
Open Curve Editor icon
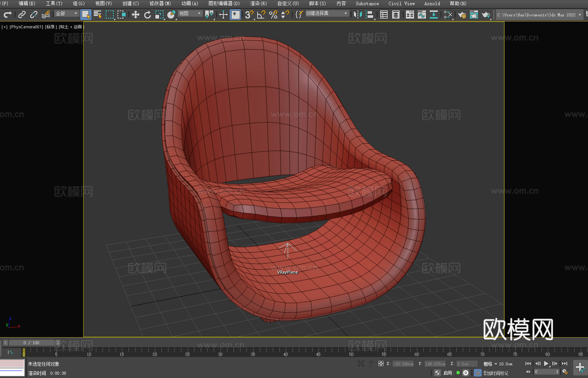[422, 14]
